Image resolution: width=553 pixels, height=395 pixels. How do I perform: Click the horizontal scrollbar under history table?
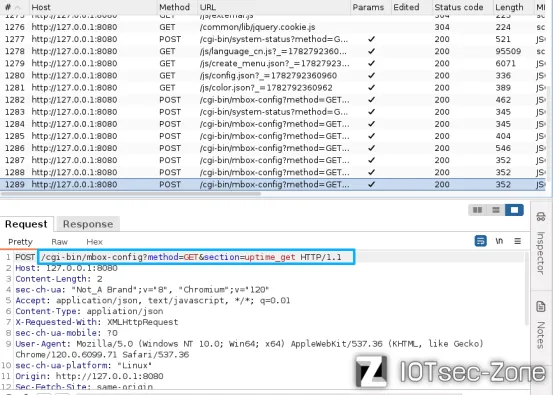tap(130, 194)
